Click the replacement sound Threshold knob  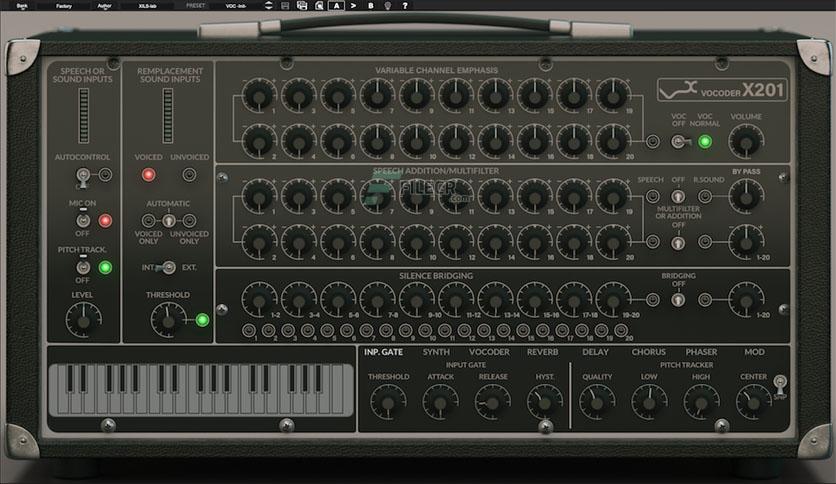tap(168, 320)
